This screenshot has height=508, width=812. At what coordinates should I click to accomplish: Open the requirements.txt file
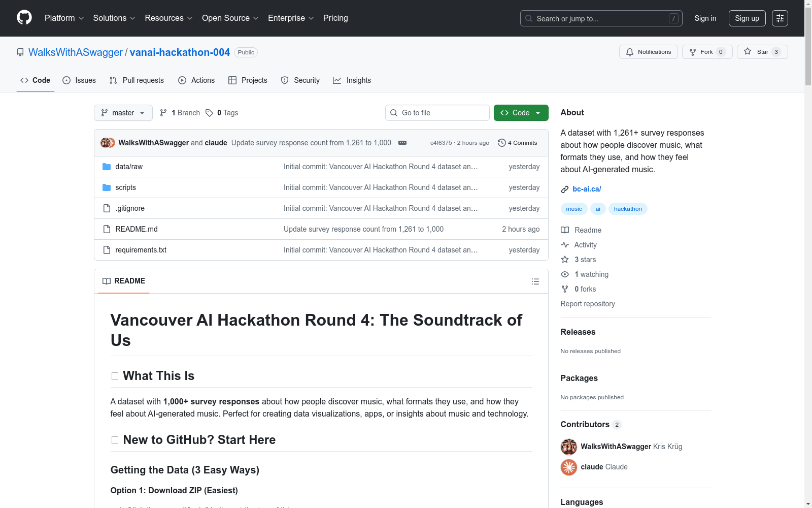[x=141, y=250]
